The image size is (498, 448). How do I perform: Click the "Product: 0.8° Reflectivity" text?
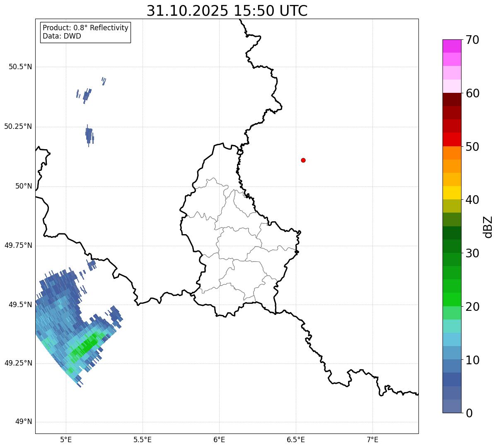[x=86, y=28]
